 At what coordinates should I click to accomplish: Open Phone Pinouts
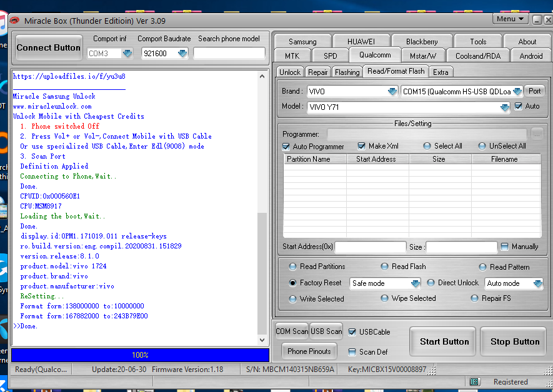[309, 351]
